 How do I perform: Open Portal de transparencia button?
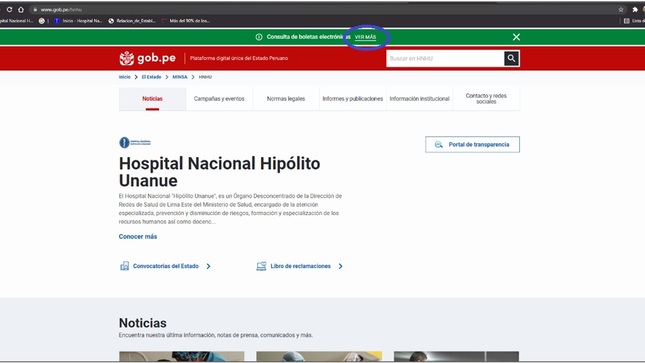click(x=472, y=144)
